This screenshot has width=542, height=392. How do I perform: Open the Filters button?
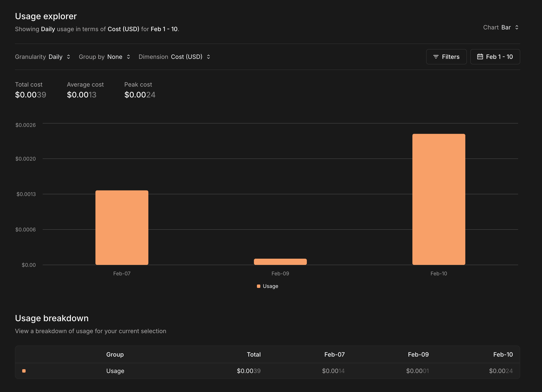click(x=446, y=57)
